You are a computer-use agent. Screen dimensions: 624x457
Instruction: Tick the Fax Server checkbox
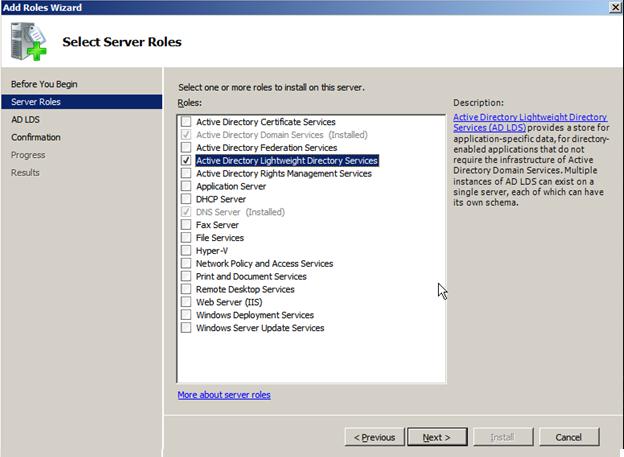click(186, 225)
